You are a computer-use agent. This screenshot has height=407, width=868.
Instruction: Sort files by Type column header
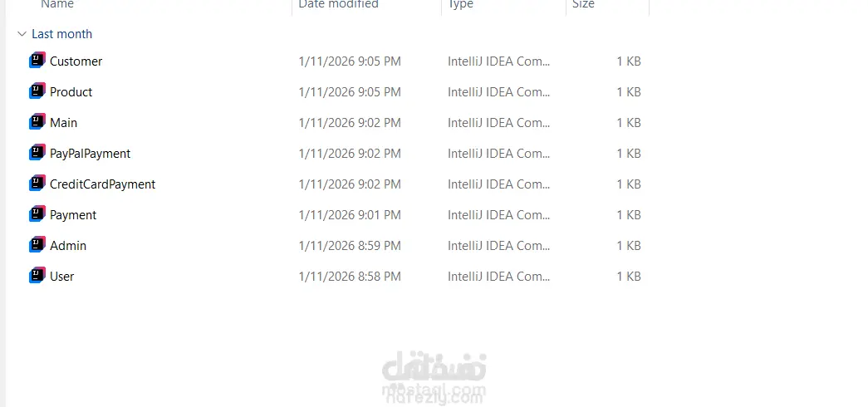pyautogui.click(x=460, y=4)
